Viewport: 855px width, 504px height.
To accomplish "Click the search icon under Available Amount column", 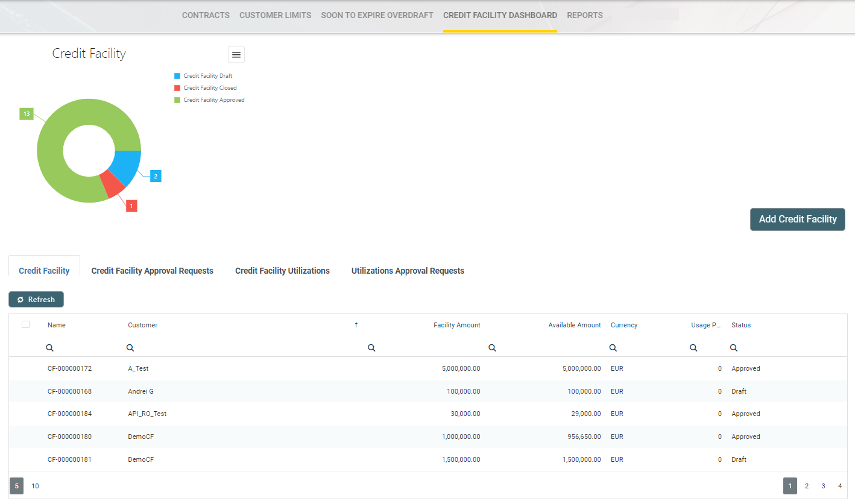I will [492, 348].
